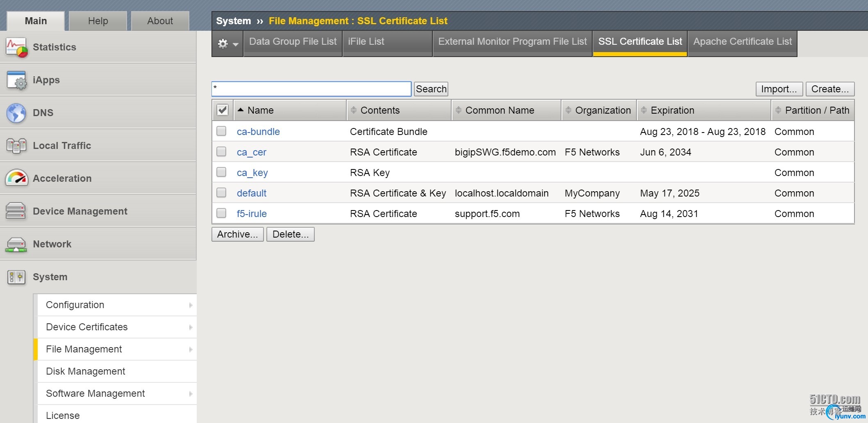The width and height of the screenshot is (868, 423).
Task: Open the ca_cer certificate link
Action: tap(252, 152)
